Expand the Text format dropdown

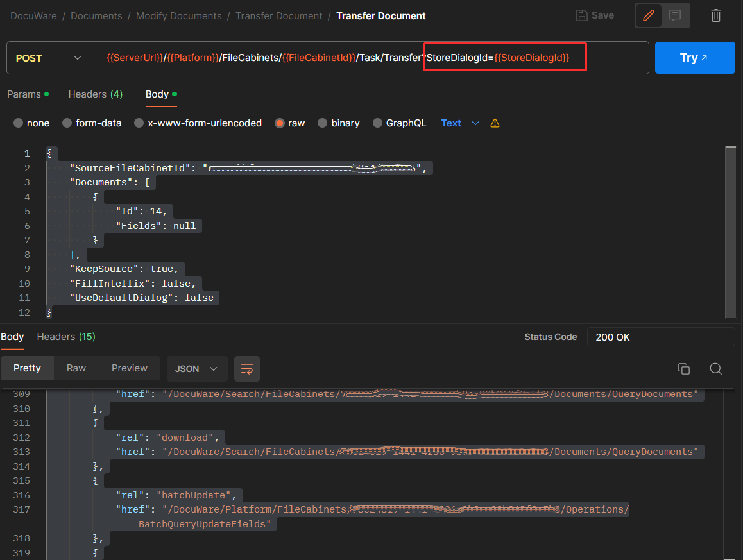460,123
